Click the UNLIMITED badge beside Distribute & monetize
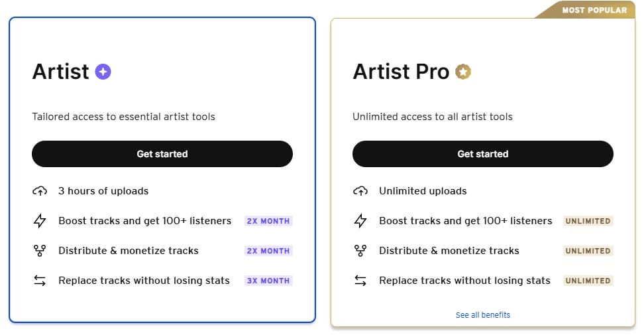The image size is (644, 335). point(588,251)
